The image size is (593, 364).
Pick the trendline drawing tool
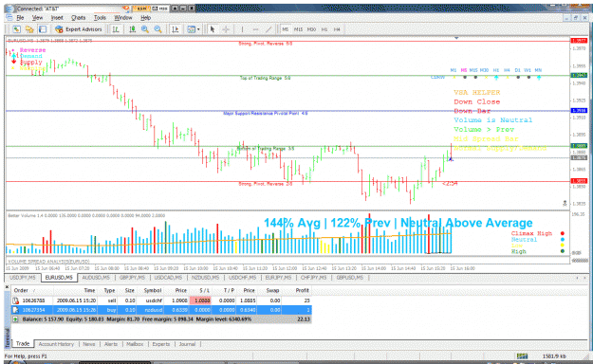tap(269, 29)
